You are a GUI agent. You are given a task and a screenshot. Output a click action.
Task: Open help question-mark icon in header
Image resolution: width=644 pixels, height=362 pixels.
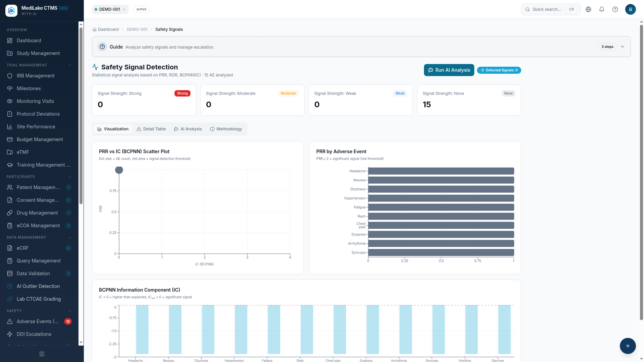click(x=615, y=9)
